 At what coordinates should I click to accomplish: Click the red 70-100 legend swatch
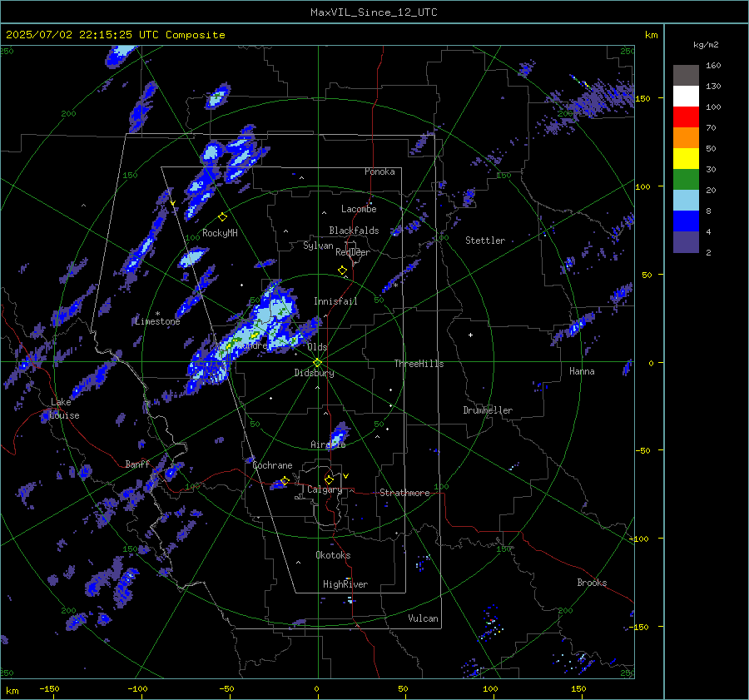[x=686, y=117]
